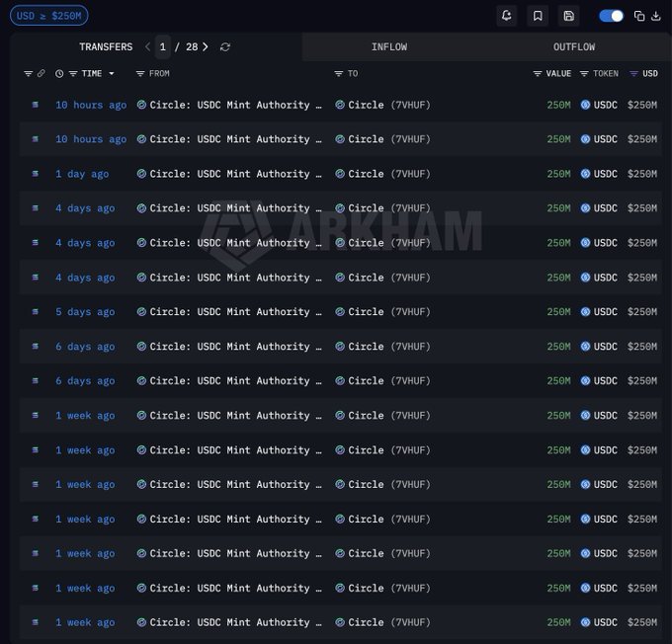Image resolution: width=672 pixels, height=644 pixels.
Task: Switch to the OUTFLOW tab
Action: [x=574, y=46]
